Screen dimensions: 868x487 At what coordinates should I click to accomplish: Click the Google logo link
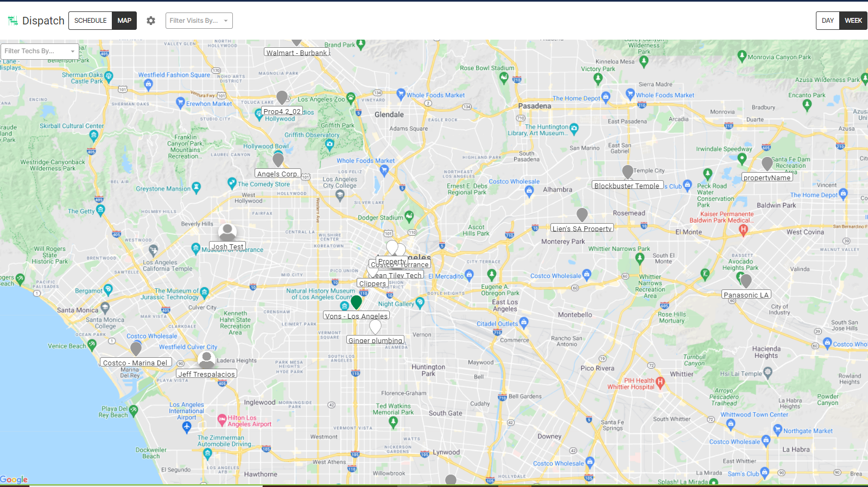14,479
